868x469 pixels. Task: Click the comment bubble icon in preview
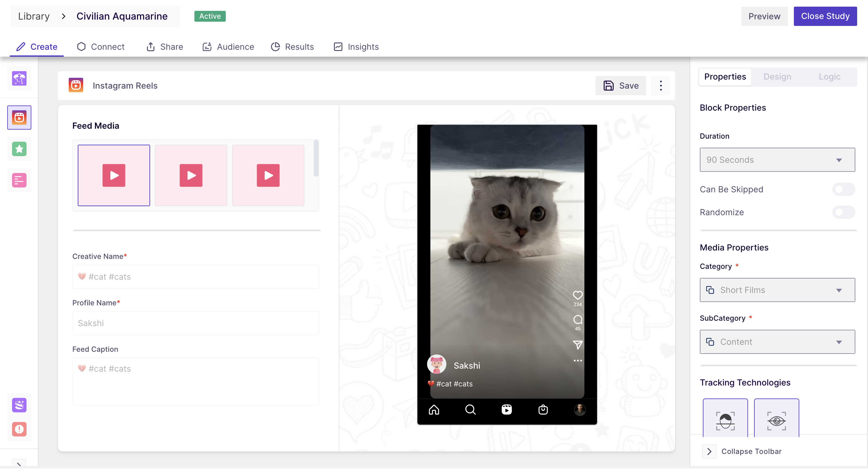coord(577,319)
